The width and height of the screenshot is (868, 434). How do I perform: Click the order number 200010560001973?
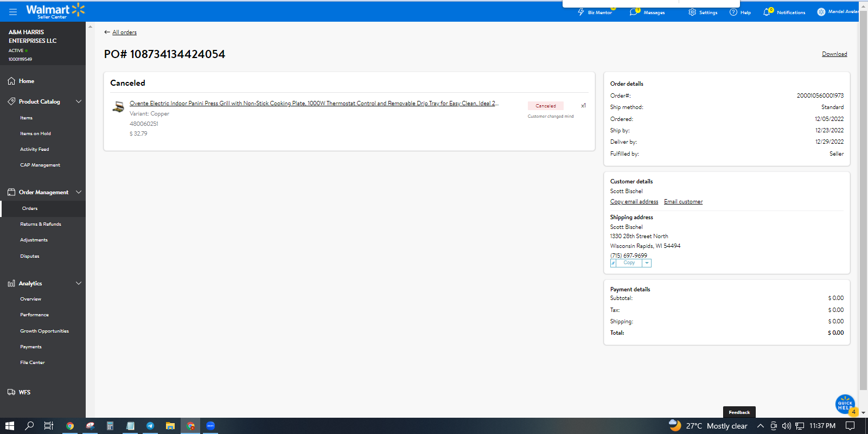[820, 95]
